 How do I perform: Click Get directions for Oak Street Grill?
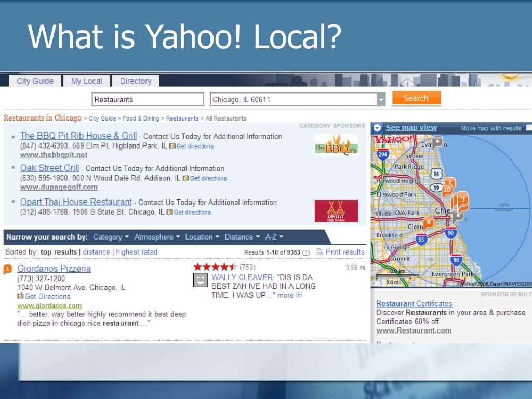click(x=208, y=179)
